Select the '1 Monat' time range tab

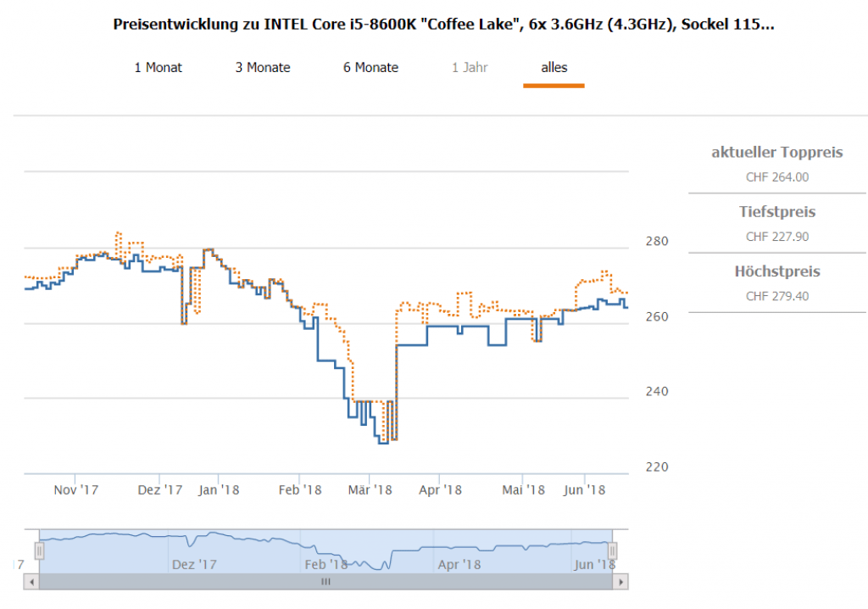click(x=158, y=68)
